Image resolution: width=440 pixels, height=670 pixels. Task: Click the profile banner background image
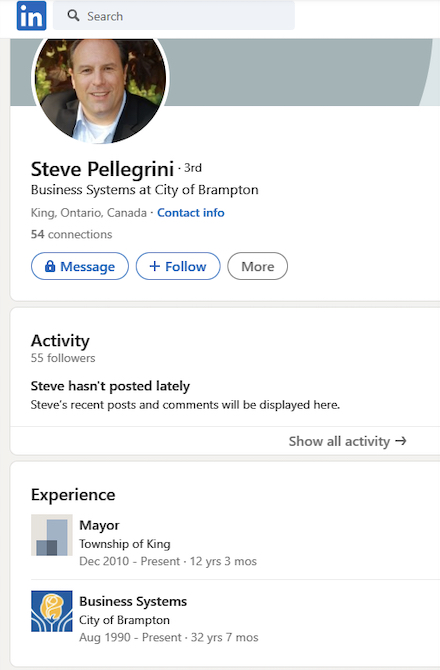tap(299, 72)
